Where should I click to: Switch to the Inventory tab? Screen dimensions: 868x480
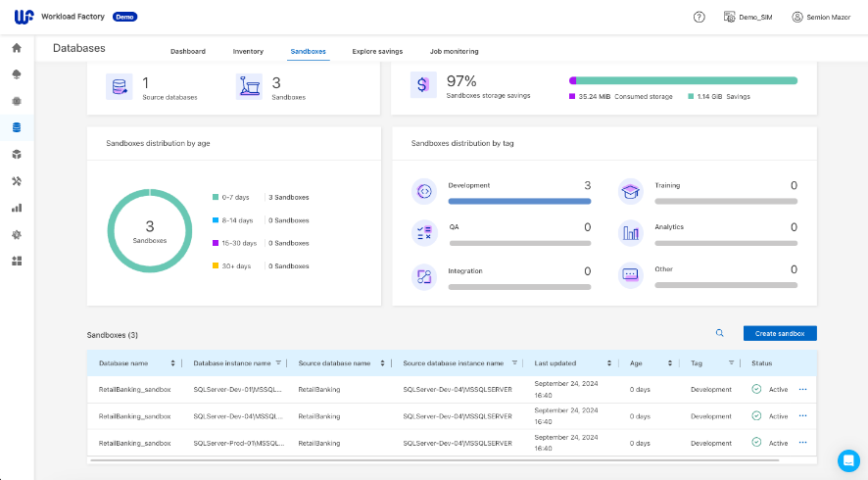tap(248, 51)
